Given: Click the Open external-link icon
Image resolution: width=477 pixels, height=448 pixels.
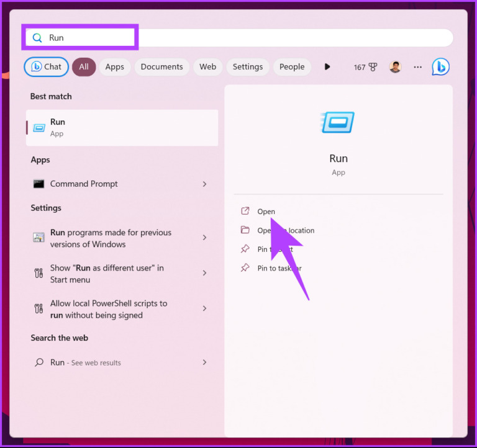Looking at the screenshot, I should [x=245, y=211].
